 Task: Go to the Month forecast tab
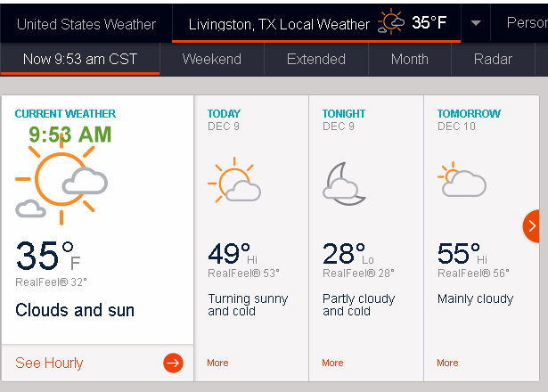pos(410,60)
